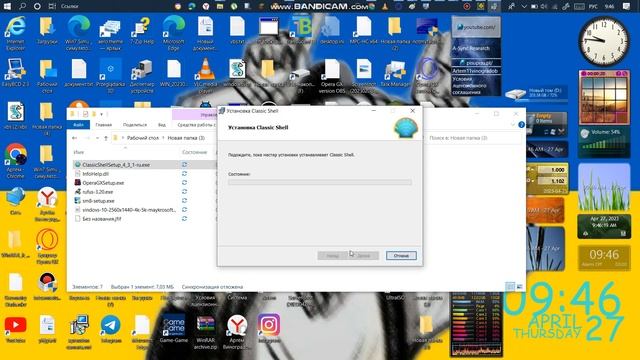Sort files by the Имя column header

(x=79, y=152)
